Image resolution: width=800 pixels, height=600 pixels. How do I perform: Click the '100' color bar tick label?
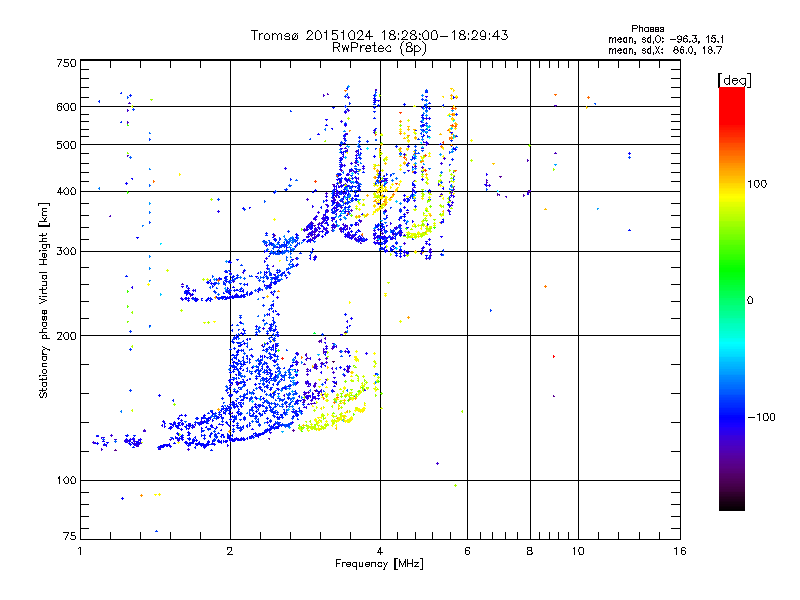click(x=757, y=184)
